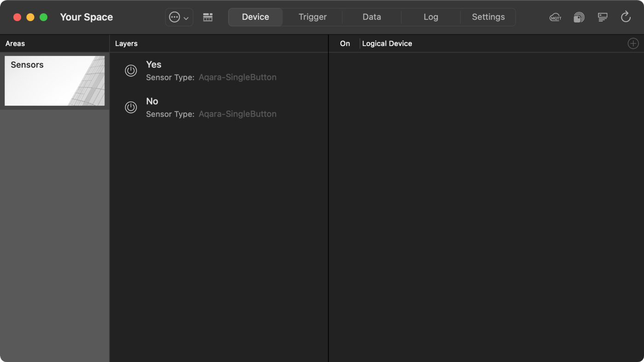Screen dimensions: 644x362
Task: Switch to the Trigger tab
Action: coord(312,17)
